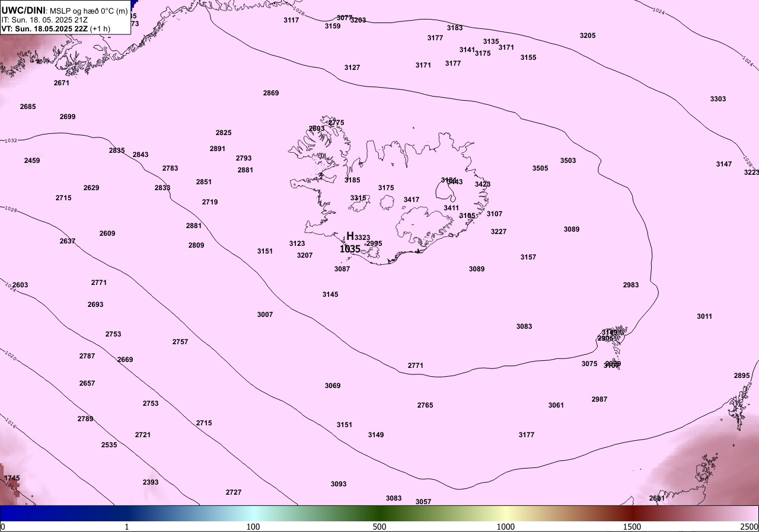759x532 pixels.
Task: Click the 3423 value in east Iceland
Action: click(483, 184)
